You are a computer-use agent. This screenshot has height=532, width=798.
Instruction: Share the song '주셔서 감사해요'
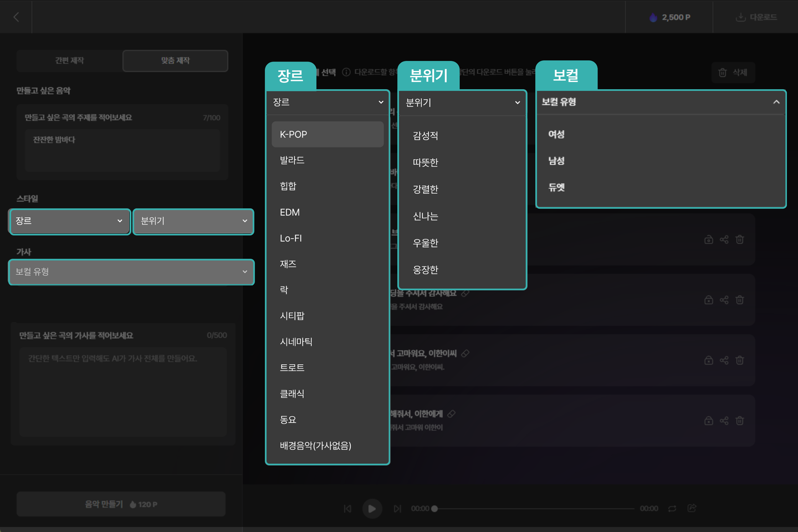click(x=724, y=300)
